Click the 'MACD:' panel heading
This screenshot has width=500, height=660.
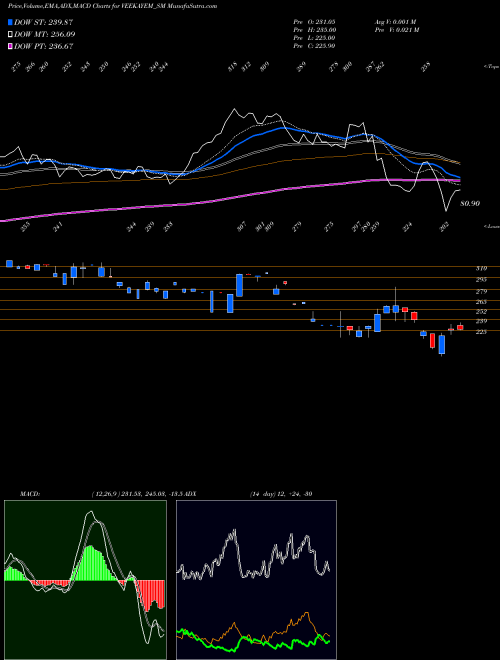[x=29, y=494]
